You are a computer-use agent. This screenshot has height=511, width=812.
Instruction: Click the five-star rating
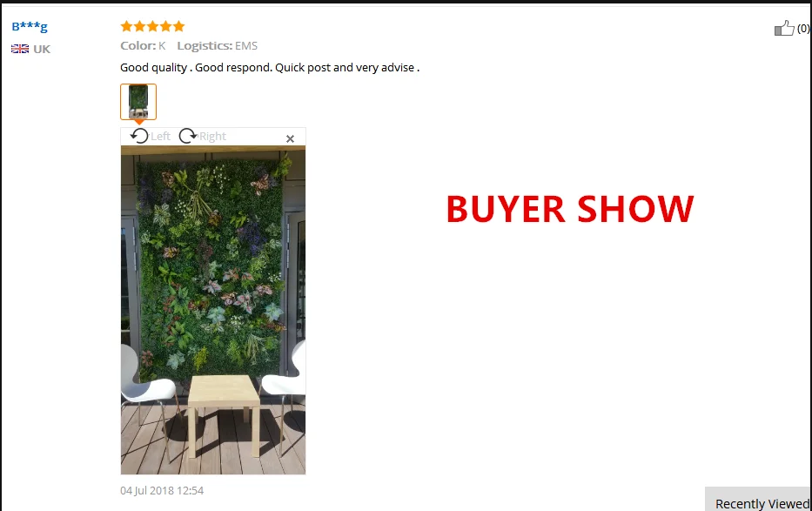click(x=152, y=26)
